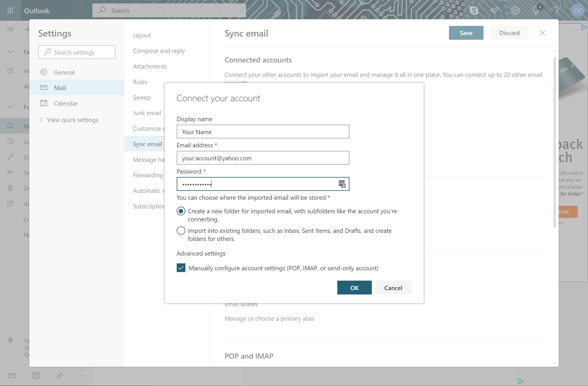Viewport: 588px width, 386px height.
Task: Open the Mail settings menu item
Action: tap(60, 88)
